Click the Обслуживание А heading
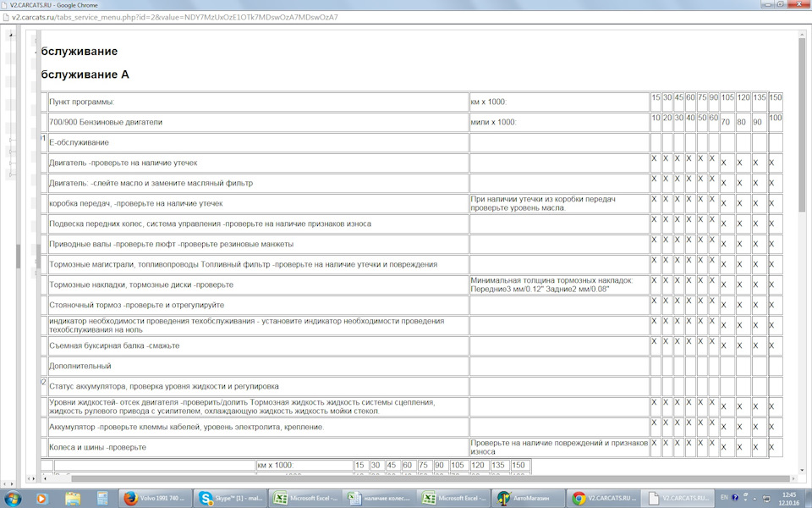Screen dimensions: 812x508 click(85, 75)
